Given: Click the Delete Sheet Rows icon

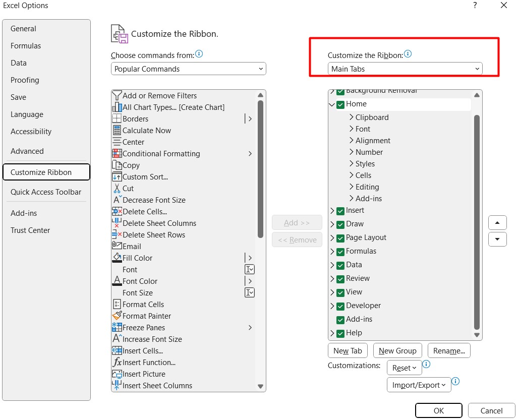Looking at the screenshot, I should [x=117, y=234].
